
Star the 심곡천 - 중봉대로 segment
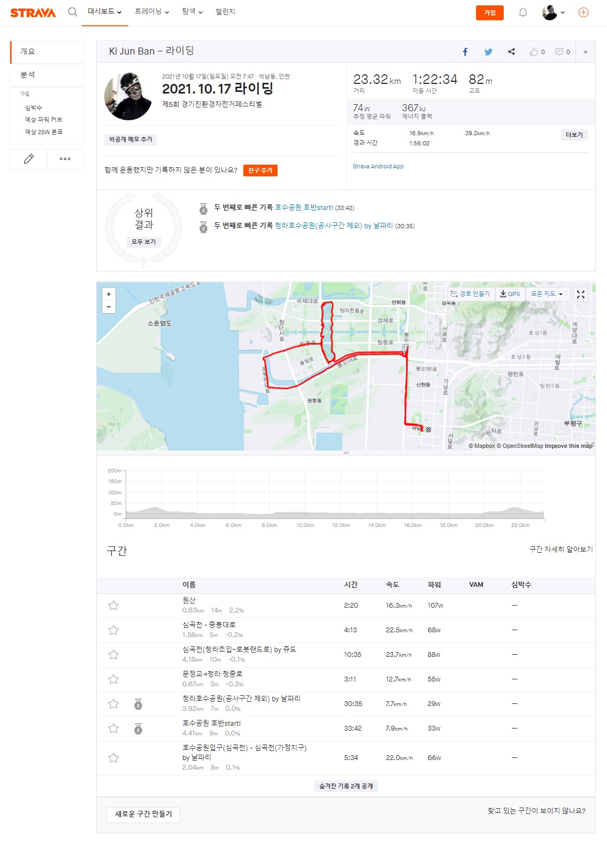pyautogui.click(x=113, y=630)
